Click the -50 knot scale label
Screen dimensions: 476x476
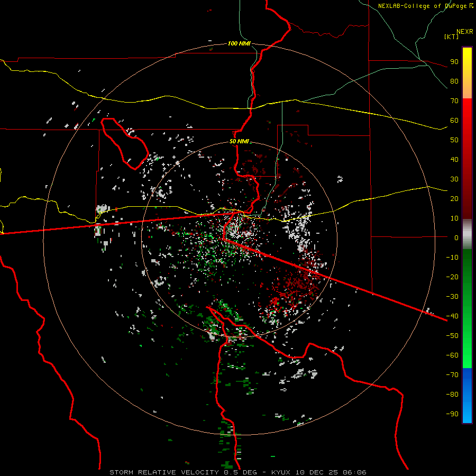(452, 336)
